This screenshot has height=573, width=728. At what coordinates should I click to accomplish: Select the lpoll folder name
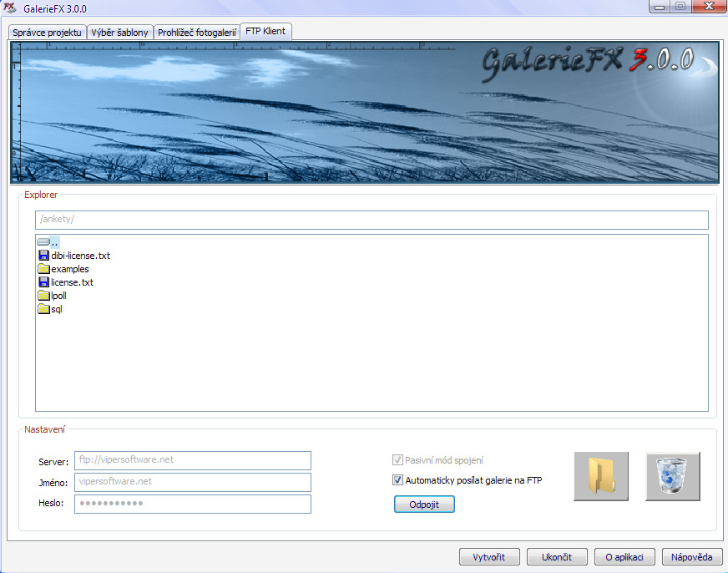(x=58, y=296)
